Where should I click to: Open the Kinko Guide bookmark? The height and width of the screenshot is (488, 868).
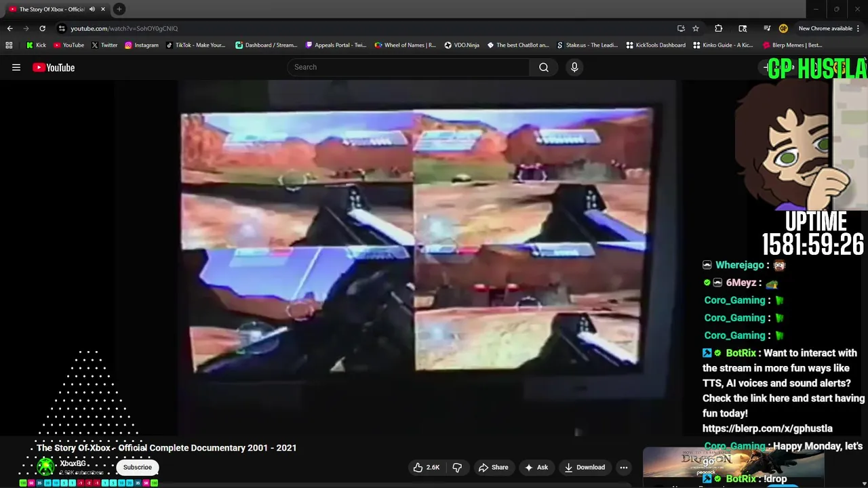[724, 45]
